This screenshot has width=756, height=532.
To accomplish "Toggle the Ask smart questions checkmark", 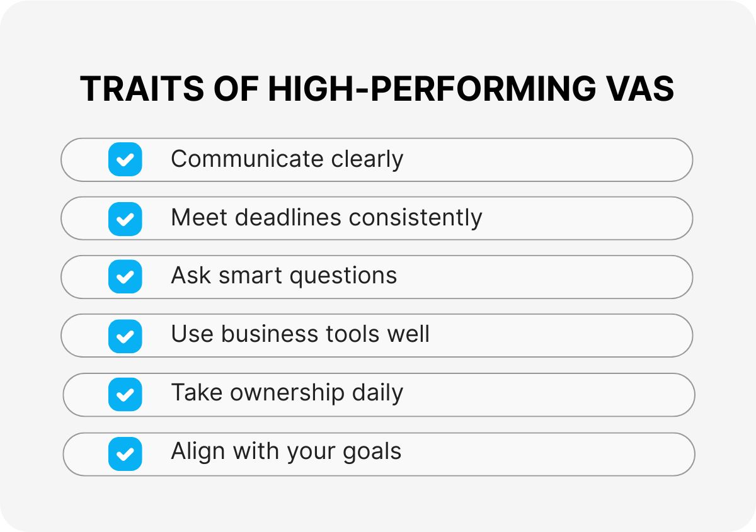I will (125, 277).
